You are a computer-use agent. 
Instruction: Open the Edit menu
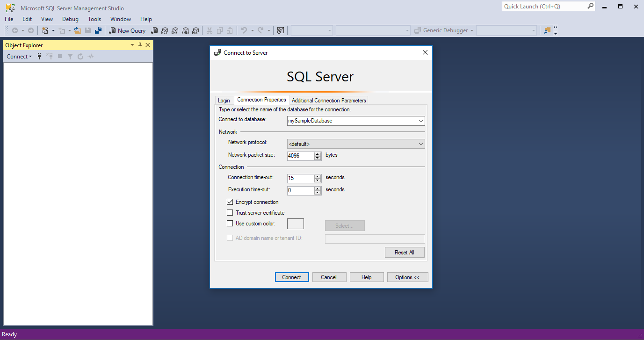pos(27,19)
